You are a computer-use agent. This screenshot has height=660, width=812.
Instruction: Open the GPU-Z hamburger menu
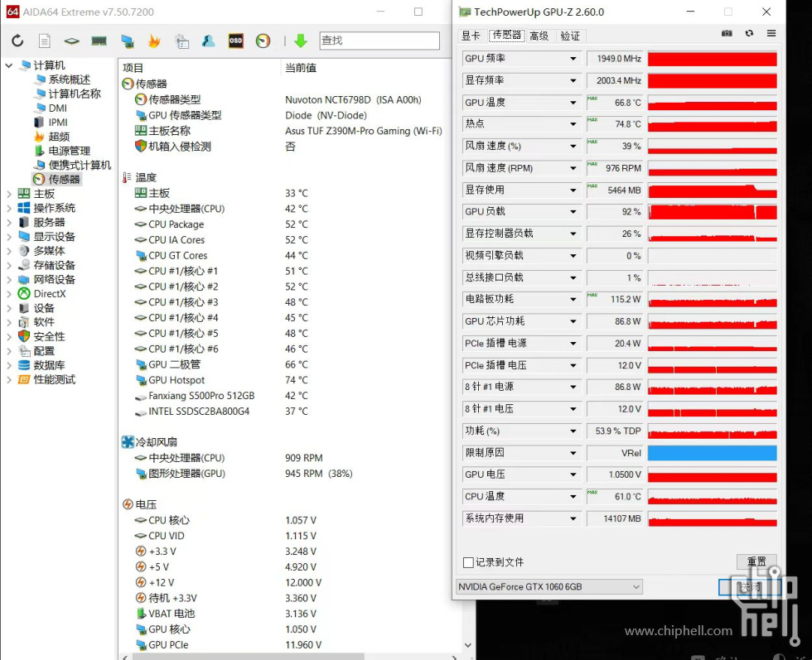(x=771, y=33)
